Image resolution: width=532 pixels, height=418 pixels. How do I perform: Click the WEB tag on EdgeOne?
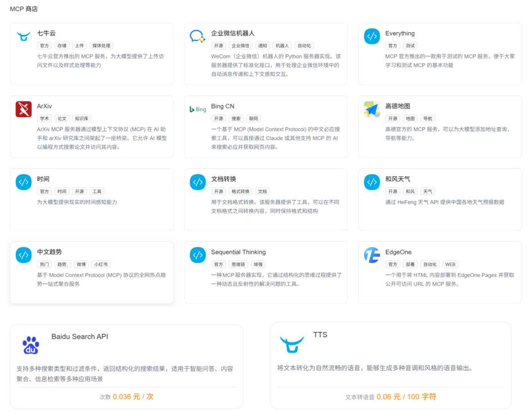[450, 264]
